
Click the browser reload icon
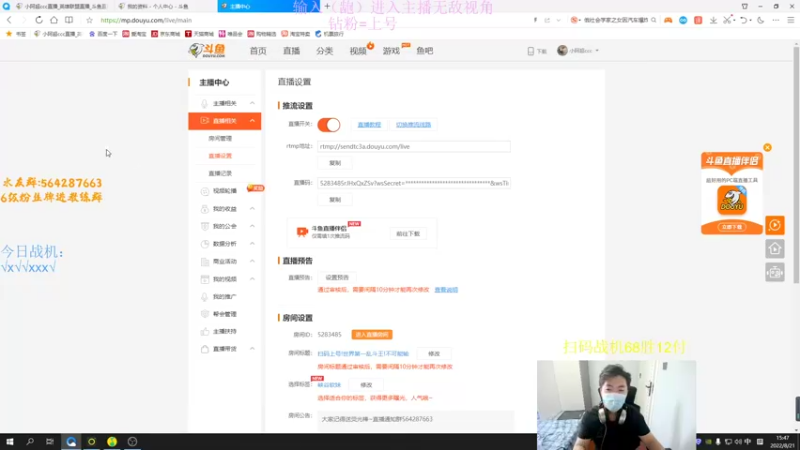(39, 20)
